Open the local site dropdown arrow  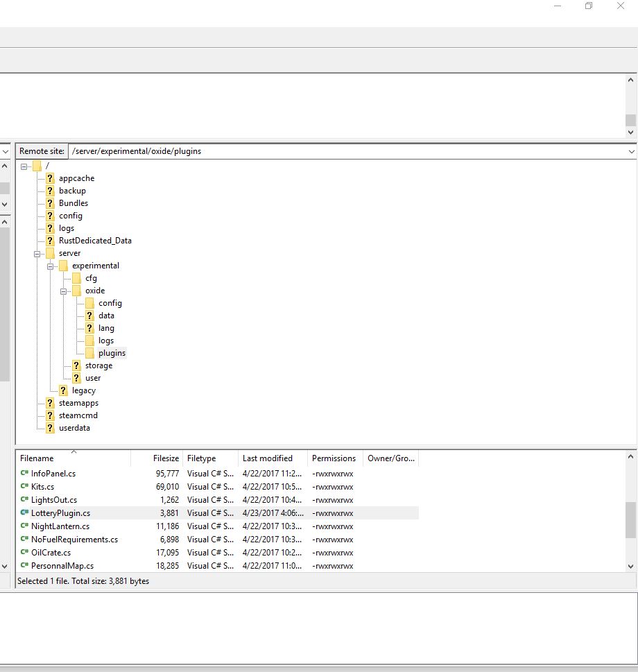point(5,152)
